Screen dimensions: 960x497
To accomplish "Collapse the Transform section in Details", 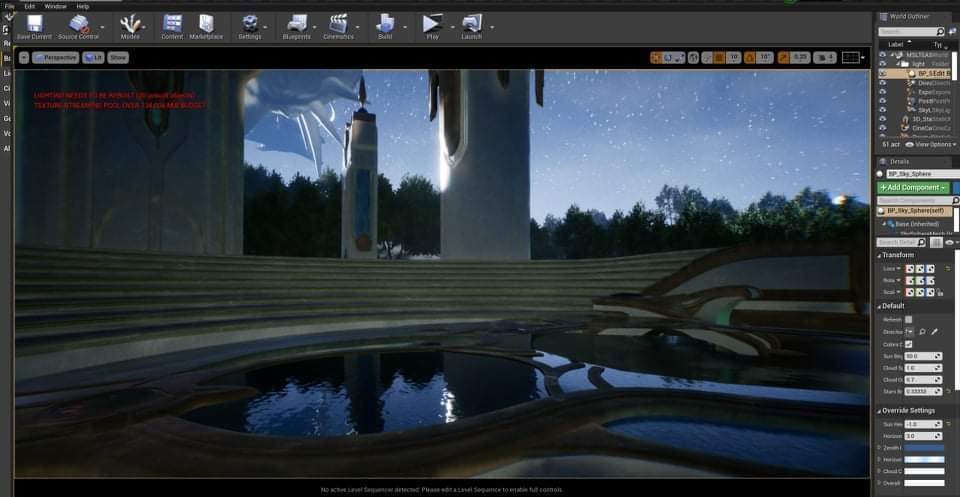I will [x=880, y=255].
